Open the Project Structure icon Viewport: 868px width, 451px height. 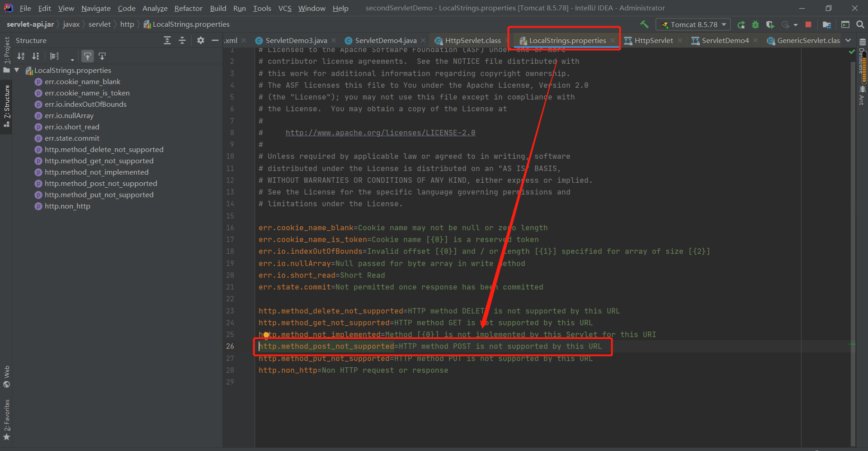click(x=827, y=24)
